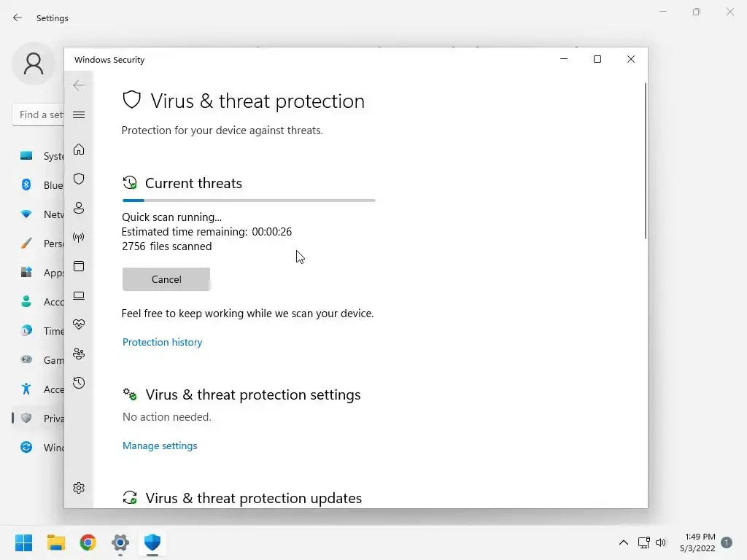Viewport: 747px width, 560px height.
Task: Open Windows Update in Settings sidebar
Action: 42,448
